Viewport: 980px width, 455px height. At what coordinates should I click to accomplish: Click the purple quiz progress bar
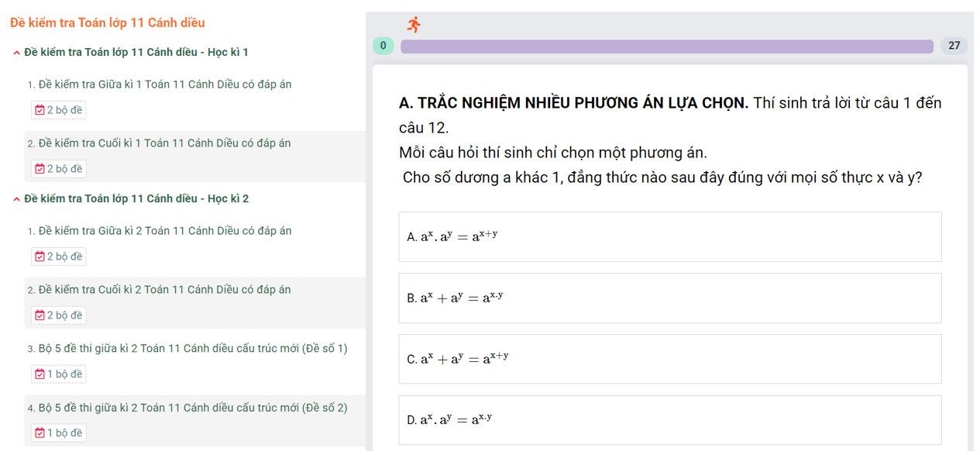[x=666, y=47]
